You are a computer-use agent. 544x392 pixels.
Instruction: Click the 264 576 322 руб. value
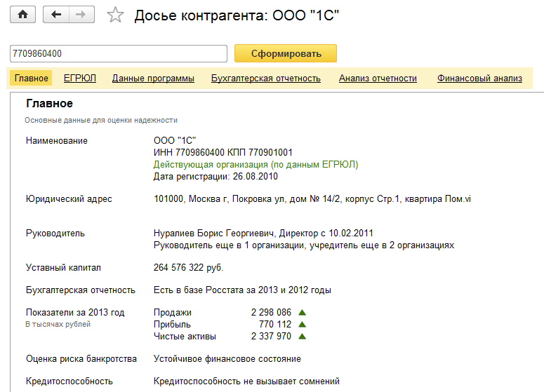click(x=188, y=268)
